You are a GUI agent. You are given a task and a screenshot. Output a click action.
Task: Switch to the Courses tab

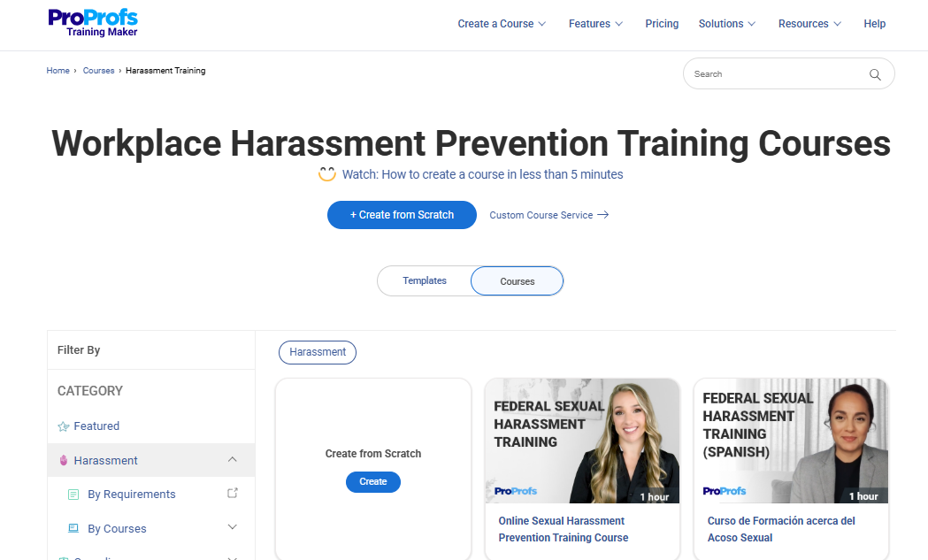tap(518, 281)
